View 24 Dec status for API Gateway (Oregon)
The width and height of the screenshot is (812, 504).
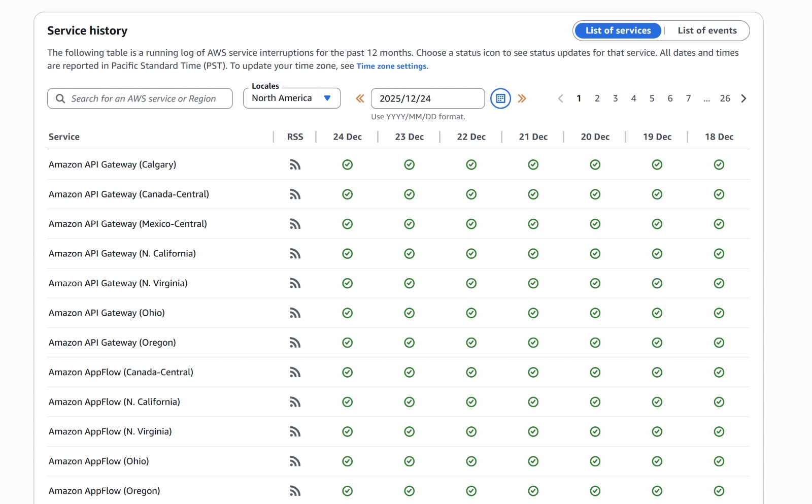347,343
